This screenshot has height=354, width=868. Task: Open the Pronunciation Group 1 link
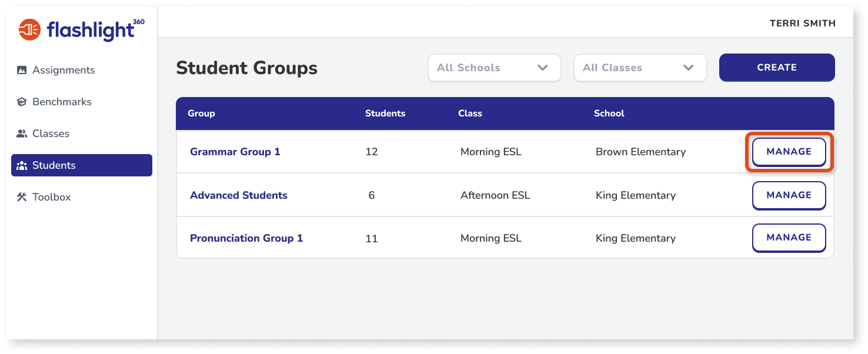[x=246, y=238]
